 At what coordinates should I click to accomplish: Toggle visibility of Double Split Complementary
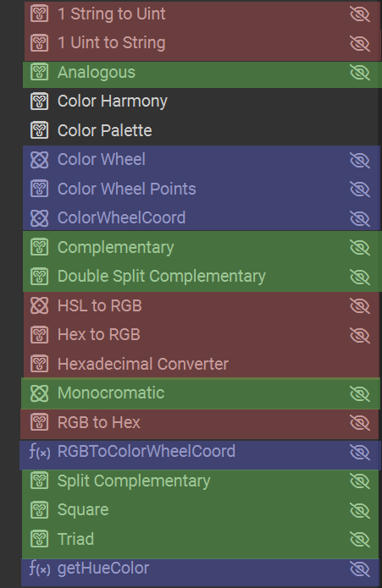360,277
